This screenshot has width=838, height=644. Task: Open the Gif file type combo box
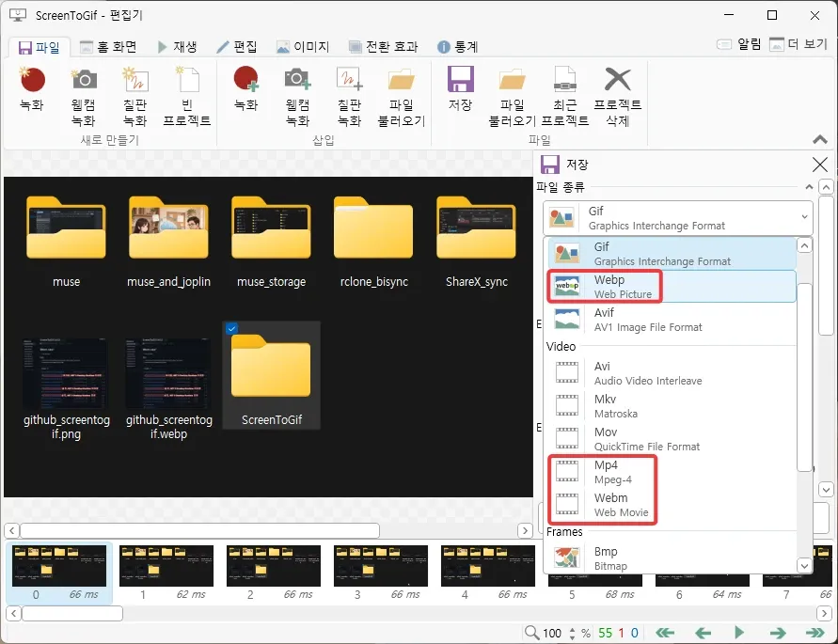coord(678,218)
